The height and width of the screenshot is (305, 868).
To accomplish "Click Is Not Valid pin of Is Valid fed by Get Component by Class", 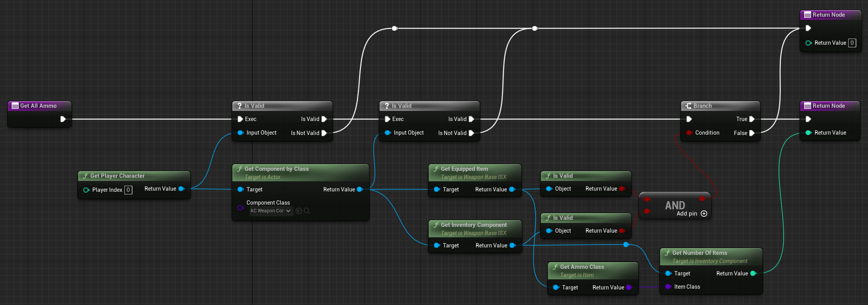I will coord(471,133).
